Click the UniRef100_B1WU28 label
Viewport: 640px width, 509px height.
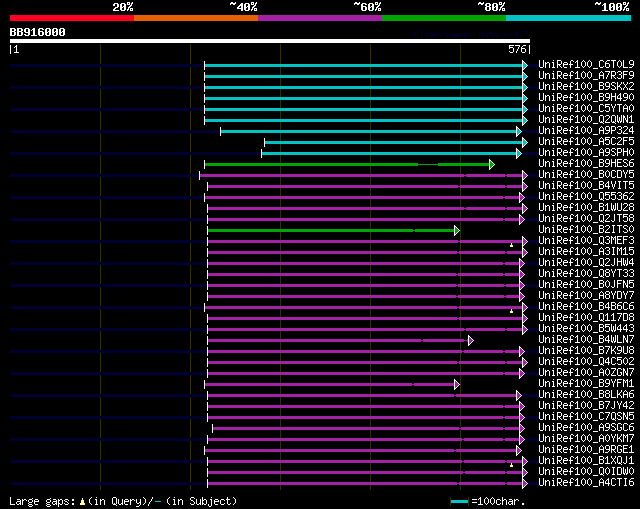point(586,207)
